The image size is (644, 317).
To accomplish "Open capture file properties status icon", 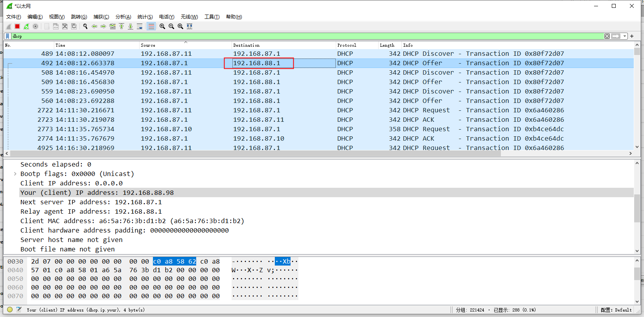I will 19,310.
